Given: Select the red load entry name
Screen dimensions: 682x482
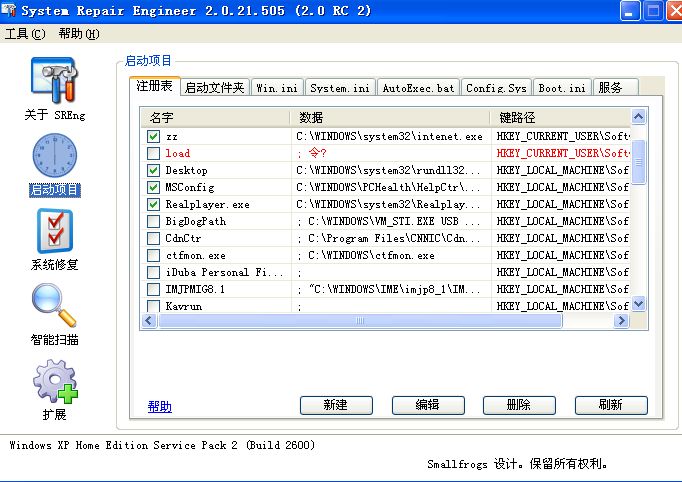Looking at the screenshot, I should [177, 153].
